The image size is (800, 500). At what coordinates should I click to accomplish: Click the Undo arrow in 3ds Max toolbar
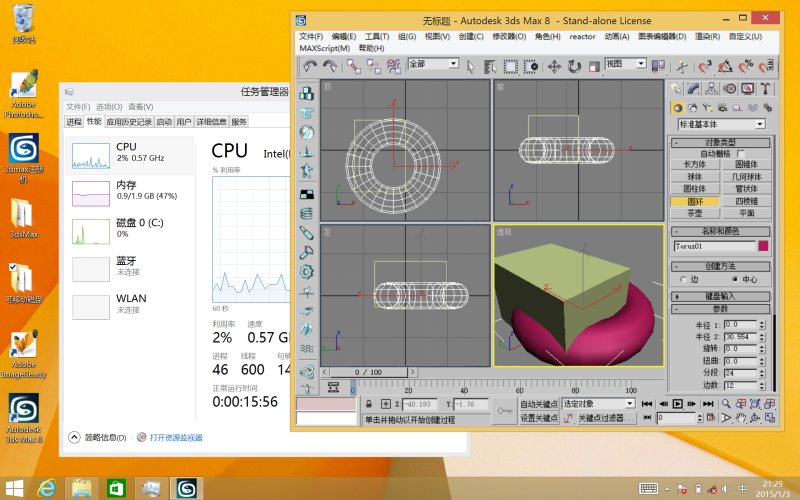[309, 66]
